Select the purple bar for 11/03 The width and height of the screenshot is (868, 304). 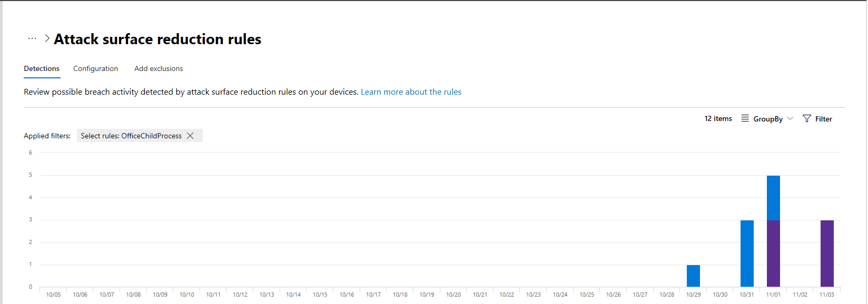point(827,253)
